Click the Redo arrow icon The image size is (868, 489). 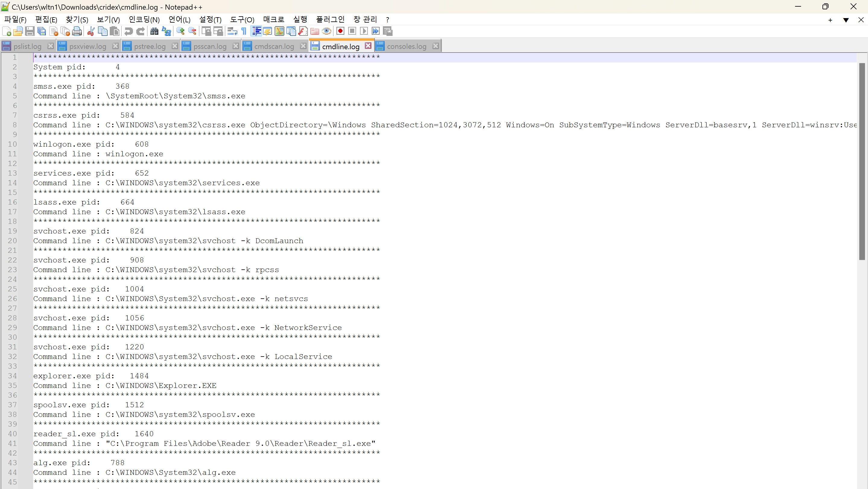point(140,31)
